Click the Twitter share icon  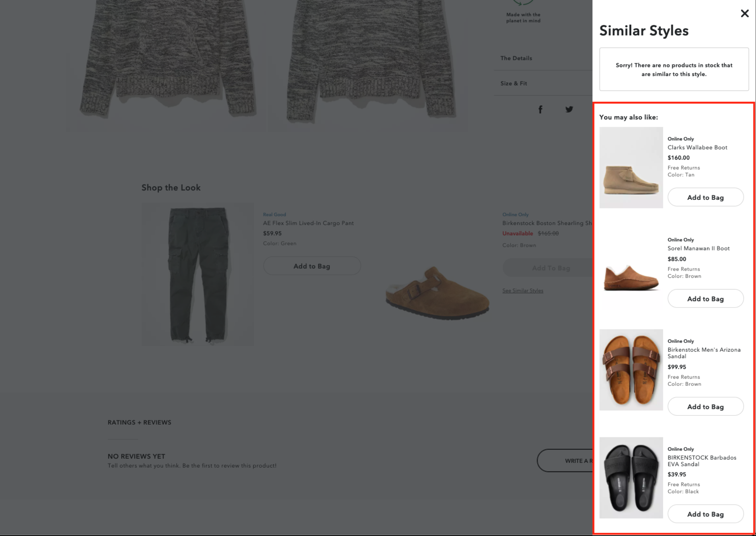pos(569,110)
